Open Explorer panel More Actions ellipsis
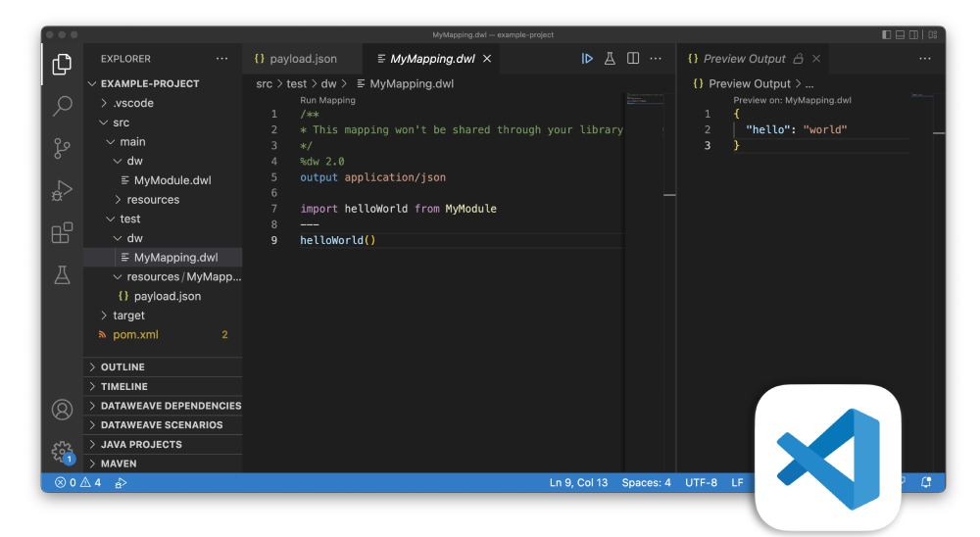The height and width of the screenshot is (537, 980). click(221, 58)
